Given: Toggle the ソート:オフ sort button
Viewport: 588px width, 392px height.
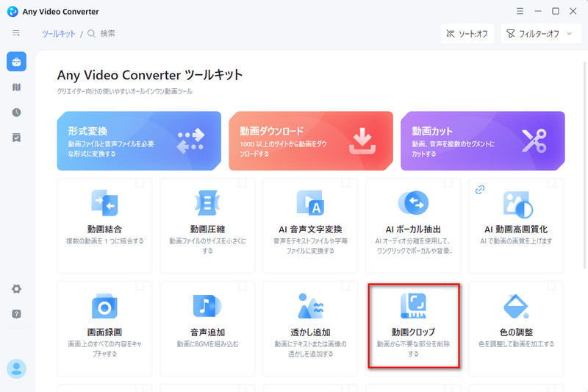Looking at the screenshot, I should (x=467, y=34).
